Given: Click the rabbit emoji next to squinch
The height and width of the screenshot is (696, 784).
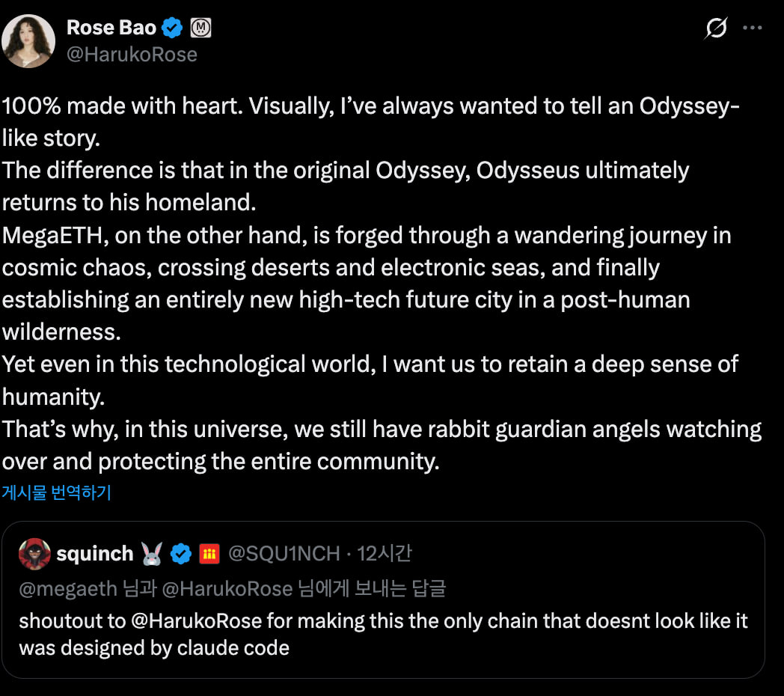Looking at the screenshot, I should pos(152,554).
